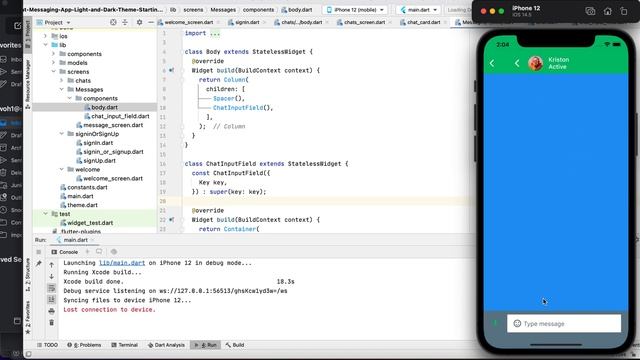Screen dimensions: 640x360
Task: Open Kriston's profile picture
Action: coord(536,63)
